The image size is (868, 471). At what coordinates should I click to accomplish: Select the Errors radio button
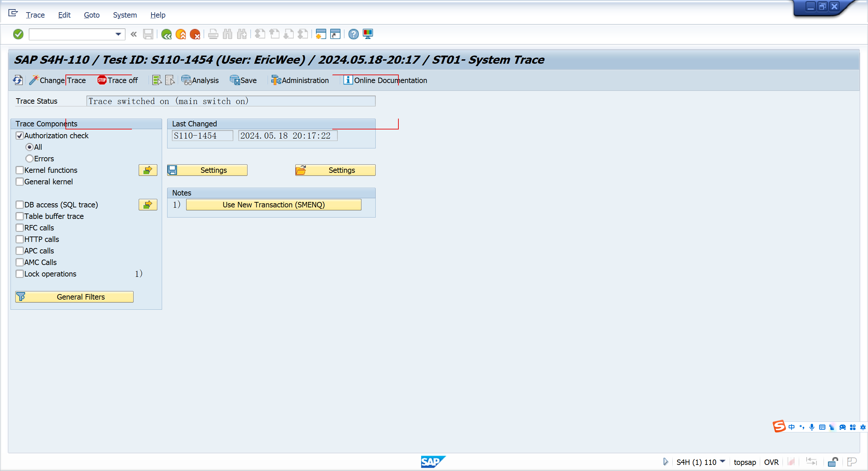point(29,159)
